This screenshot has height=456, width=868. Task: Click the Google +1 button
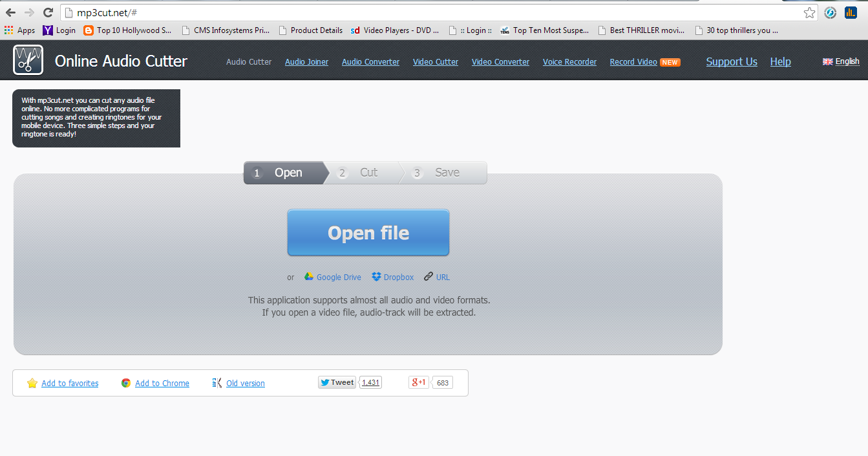419,382
